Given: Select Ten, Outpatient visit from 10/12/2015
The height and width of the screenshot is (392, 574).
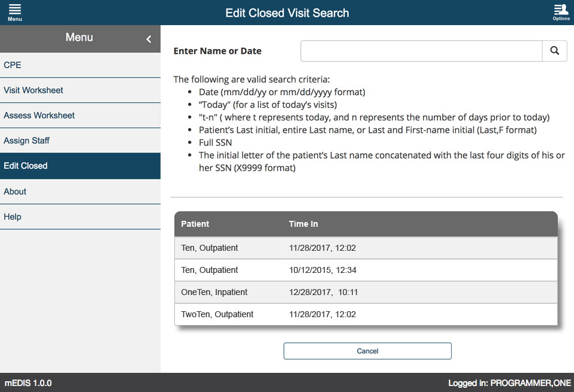Looking at the screenshot, I should click(366, 271).
